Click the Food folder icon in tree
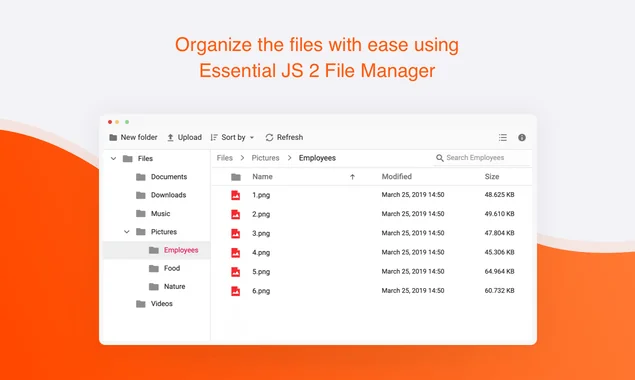The height and width of the screenshot is (380, 635). 153,269
